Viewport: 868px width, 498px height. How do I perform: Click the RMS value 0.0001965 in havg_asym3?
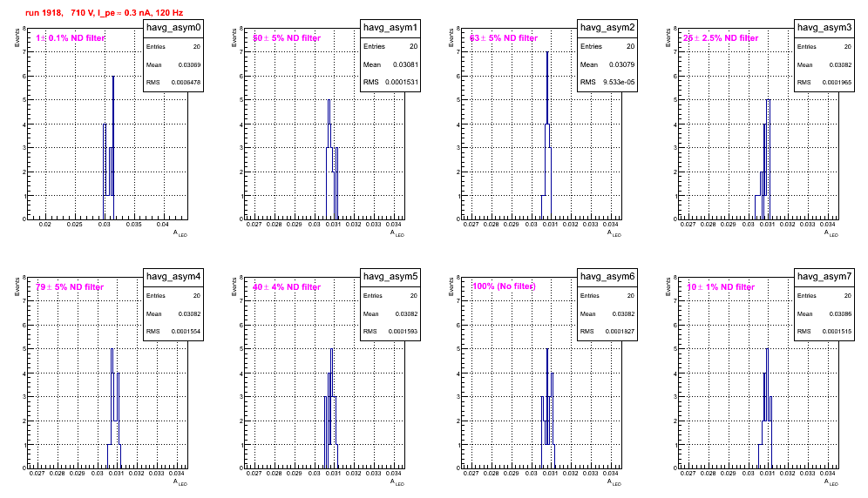(x=837, y=83)
